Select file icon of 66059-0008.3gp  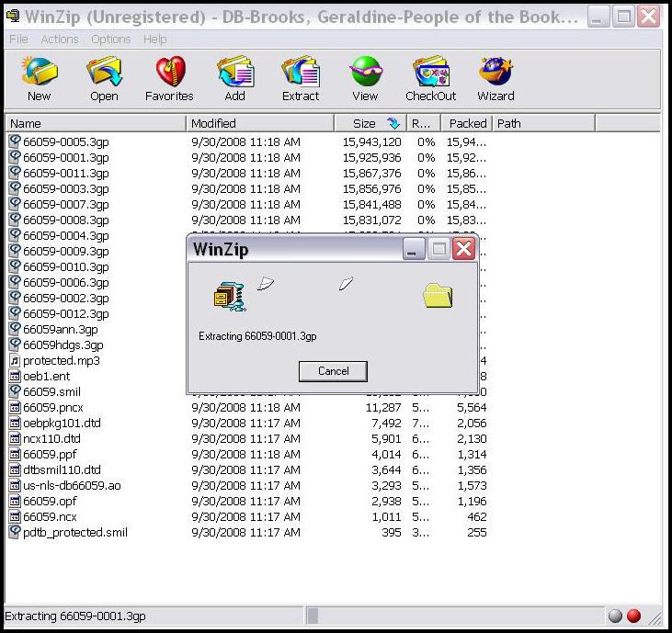point(15,220)
